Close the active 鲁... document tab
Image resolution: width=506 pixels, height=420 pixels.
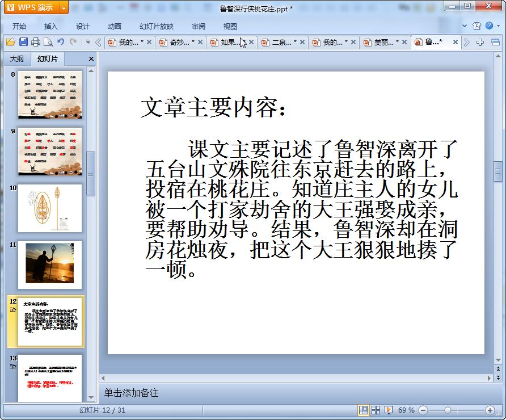click(x=456, y=42)
